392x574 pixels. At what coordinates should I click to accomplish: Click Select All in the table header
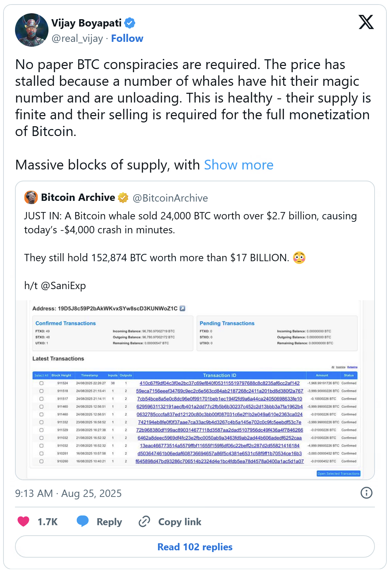41,376
